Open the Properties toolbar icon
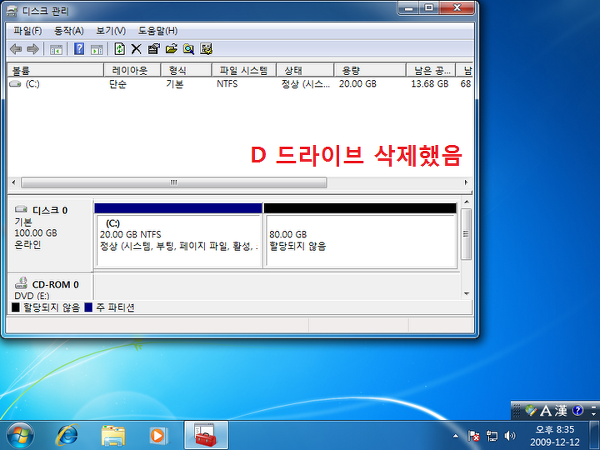Viewport: 600px width, 450px height. point(154,49)
